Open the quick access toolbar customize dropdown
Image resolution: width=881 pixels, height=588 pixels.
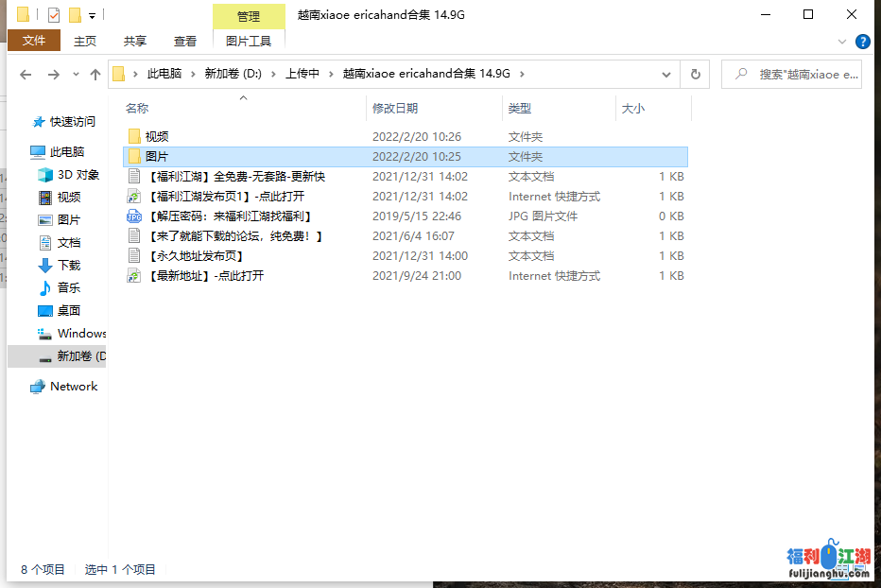point(93,15)
